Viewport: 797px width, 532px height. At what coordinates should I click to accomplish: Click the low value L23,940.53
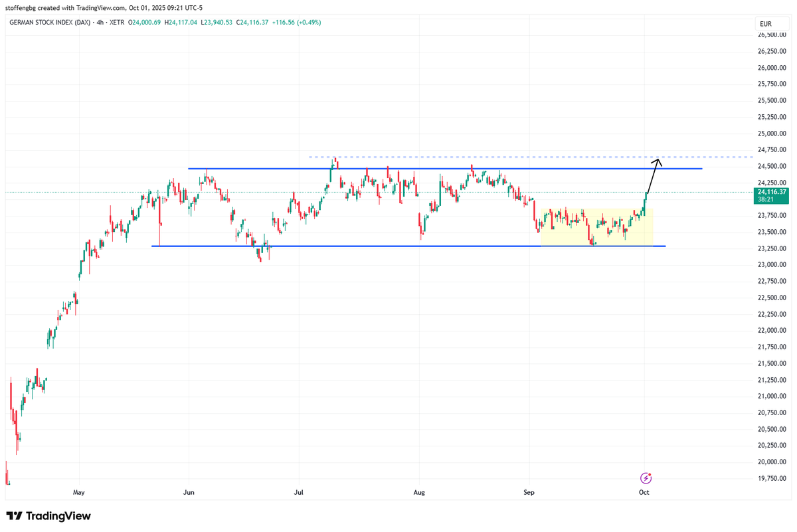pyautogui.click(x=216, y=23)
